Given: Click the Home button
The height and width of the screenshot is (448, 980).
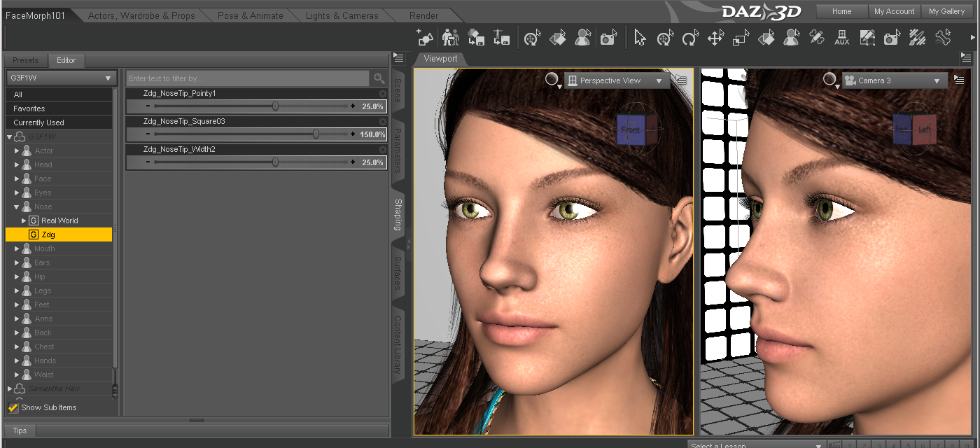Looking at the screenshot, I should pyautogui.click(x=841, y=11).
